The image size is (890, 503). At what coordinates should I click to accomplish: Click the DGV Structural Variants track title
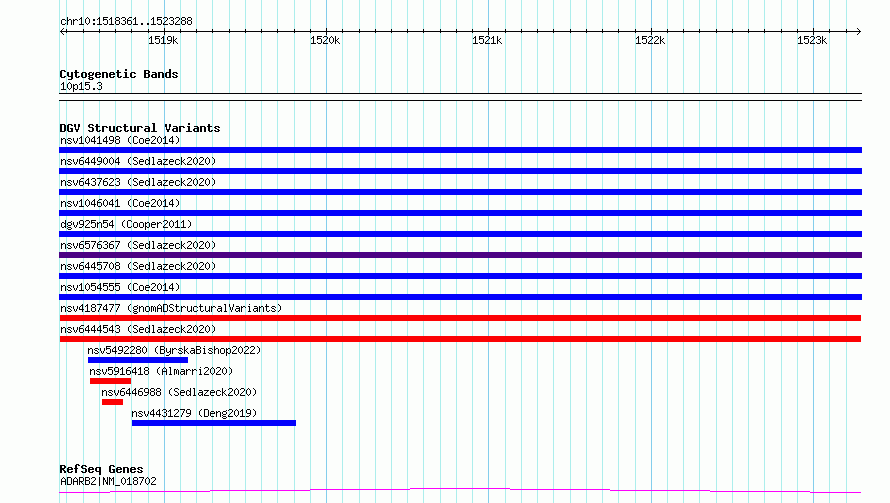140,128
